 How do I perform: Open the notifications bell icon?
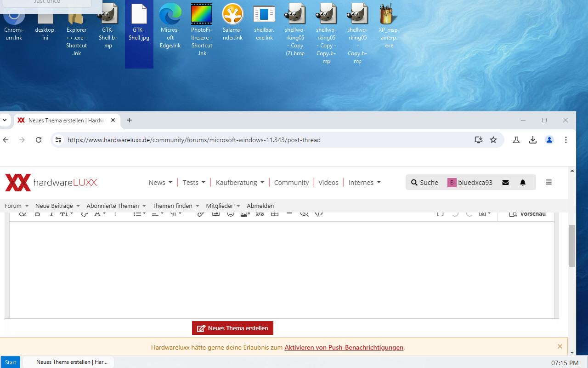[x=523, y=183]
